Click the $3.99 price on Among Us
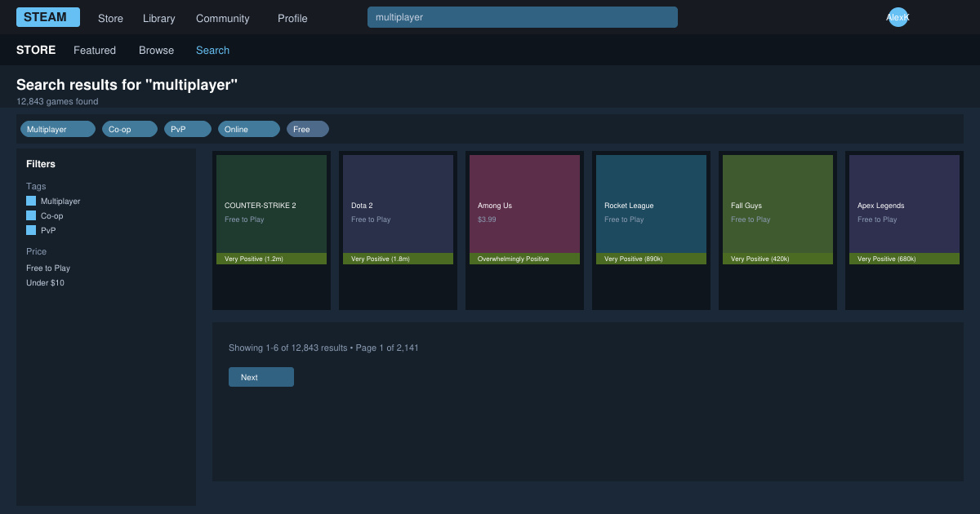The height and width of the screenshot is (514, 980). pos(487,219)
